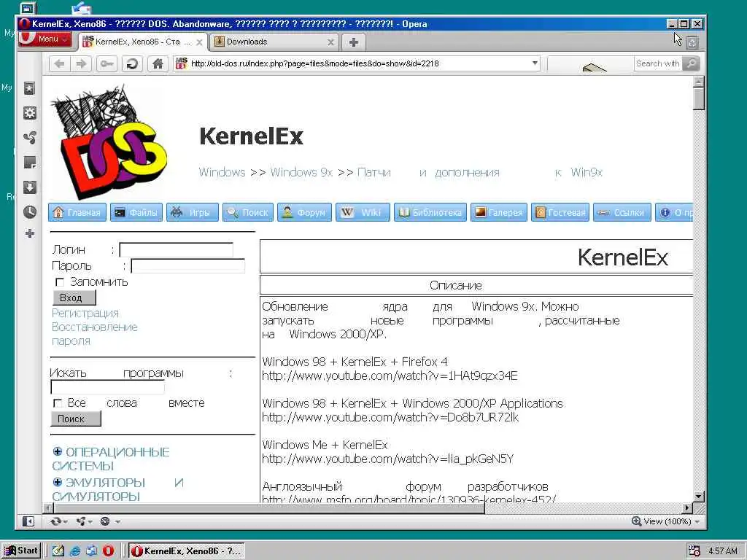The image size is (747, 560).
Task: Open Notes panel in sidebar
Action: 29,163
